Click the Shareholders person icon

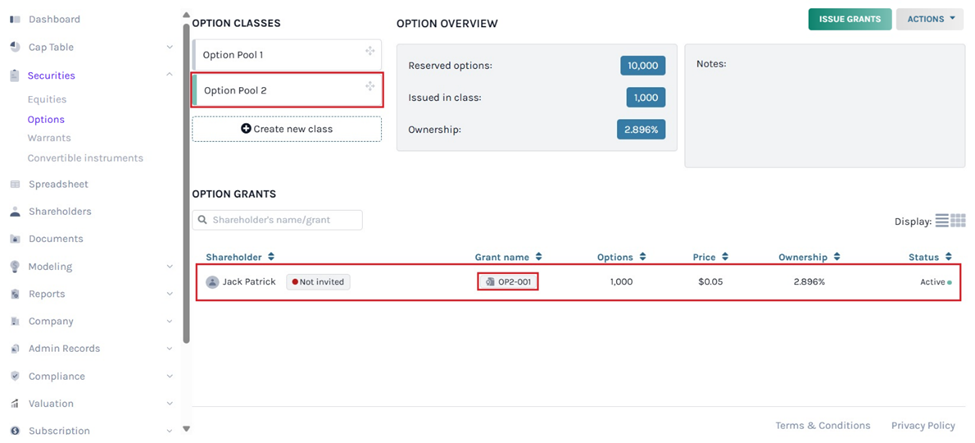(15, 212)
